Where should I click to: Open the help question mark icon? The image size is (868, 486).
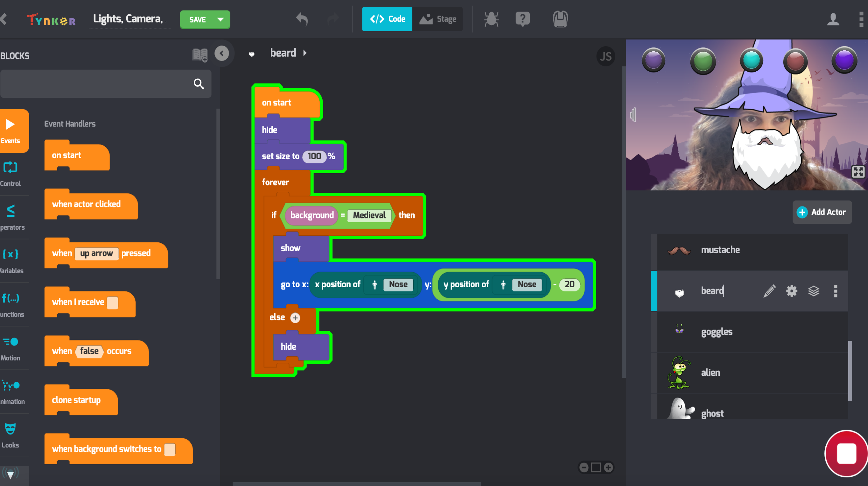click(522, 19)
